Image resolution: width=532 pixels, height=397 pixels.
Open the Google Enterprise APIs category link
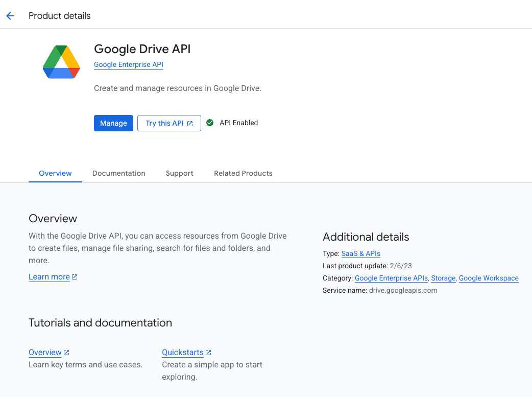coord(391,278)
